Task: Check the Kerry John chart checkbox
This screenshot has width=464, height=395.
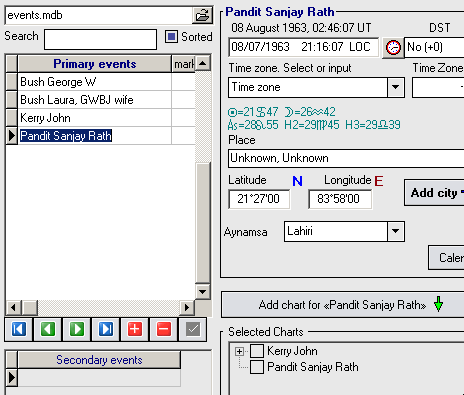Action: [x=257, y=351]
